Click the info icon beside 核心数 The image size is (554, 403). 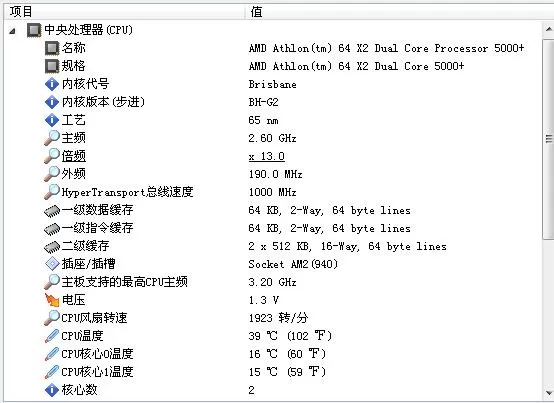coord(52,390)
